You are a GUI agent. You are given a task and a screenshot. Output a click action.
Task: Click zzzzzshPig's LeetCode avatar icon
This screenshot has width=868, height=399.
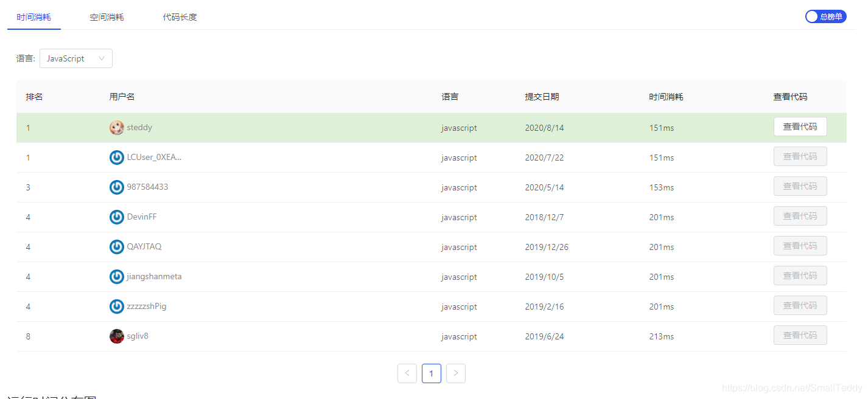click(x=116, y=306)
